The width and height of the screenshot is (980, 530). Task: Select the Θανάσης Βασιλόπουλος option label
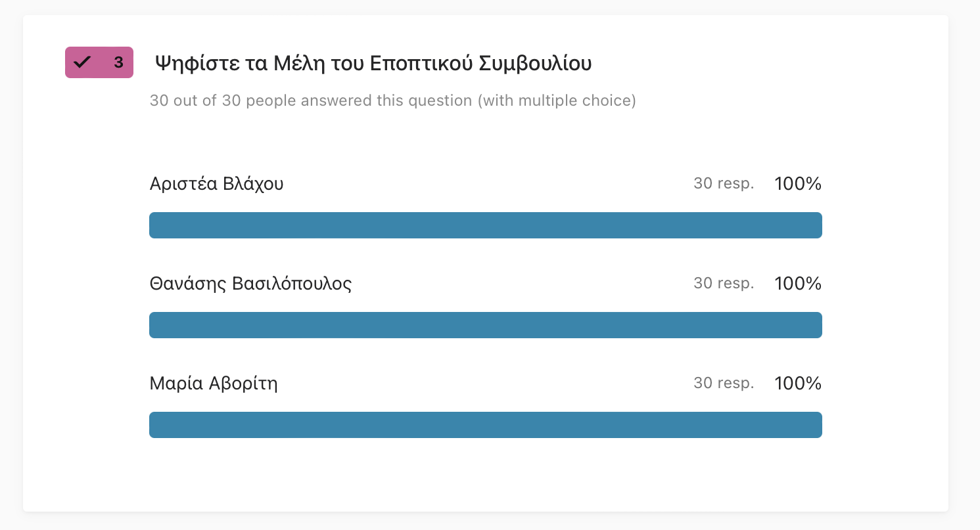[x=250, y=284]
